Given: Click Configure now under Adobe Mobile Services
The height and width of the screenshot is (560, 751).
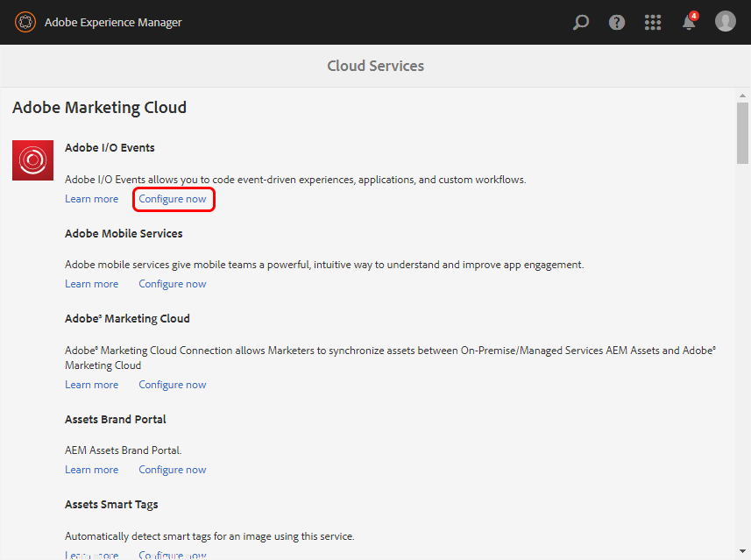Looking at the screenshot, I should pyautogui.click(x=173, y=284).
